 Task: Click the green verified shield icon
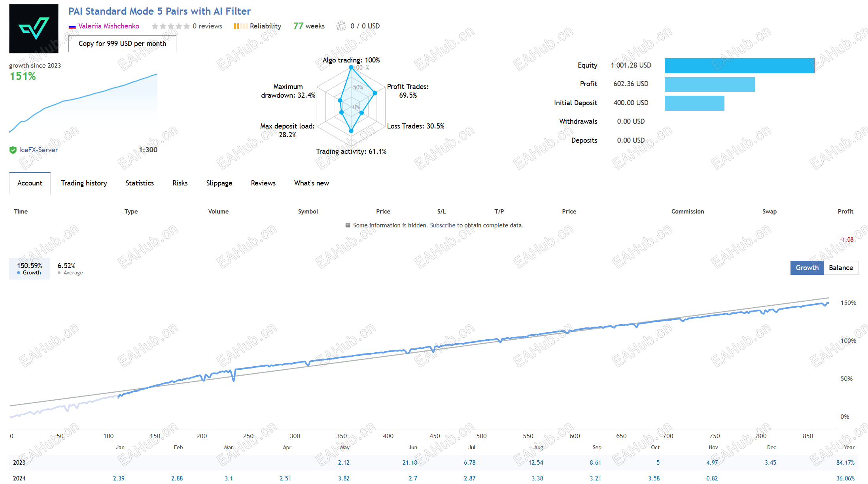point(13,150)
